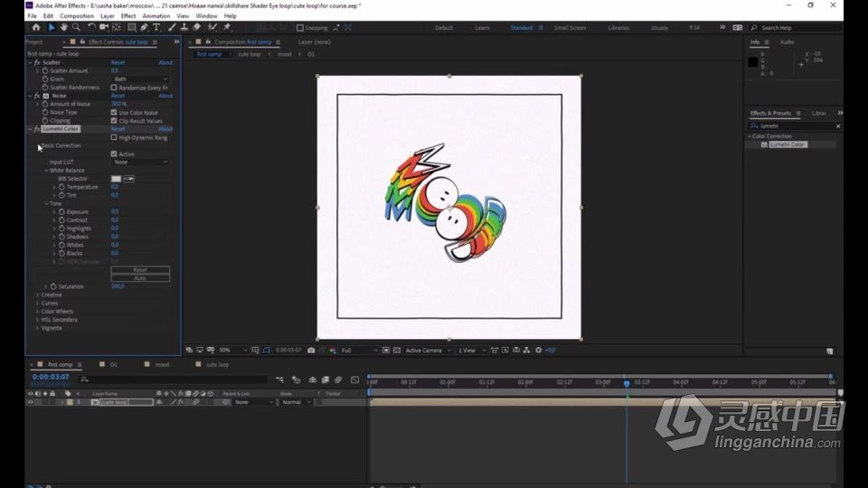Select the Standard workspace
868x488 pixels.
[522, 28]
